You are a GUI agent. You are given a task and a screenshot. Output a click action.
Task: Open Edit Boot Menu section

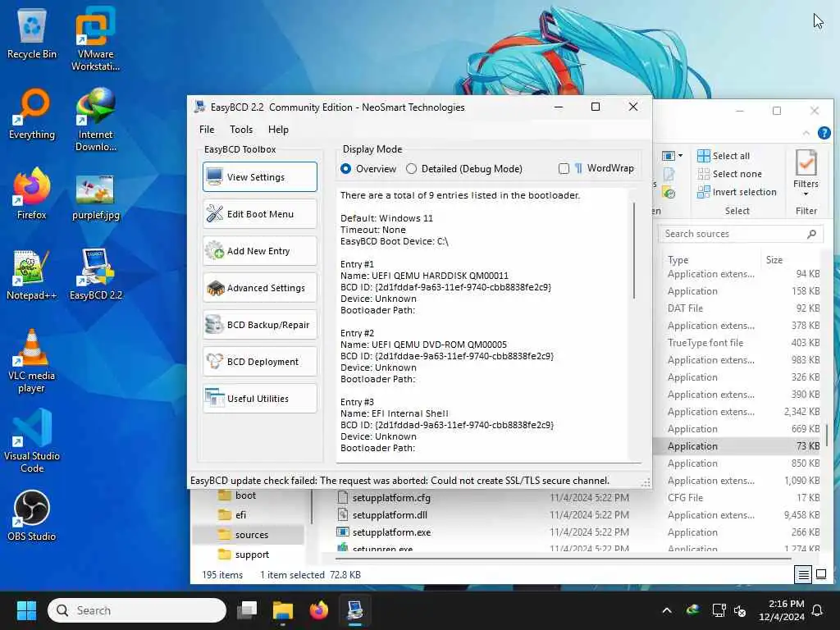(260, 214)
